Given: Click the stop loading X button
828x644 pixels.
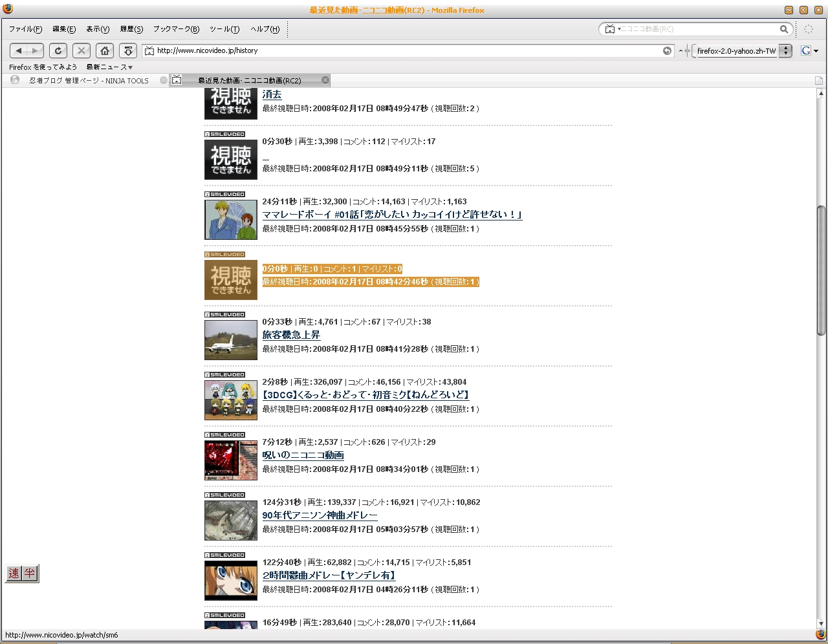Looking at the screenshot, I should 82,50.
